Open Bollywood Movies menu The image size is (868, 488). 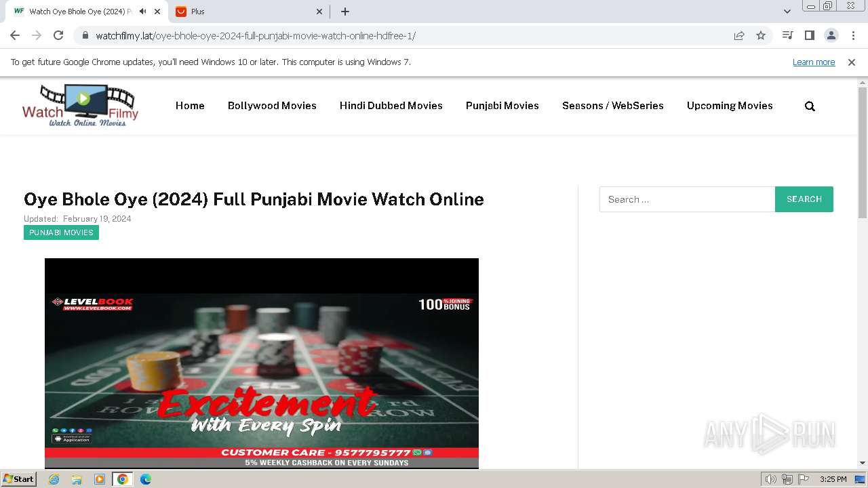tap(272, 106)
